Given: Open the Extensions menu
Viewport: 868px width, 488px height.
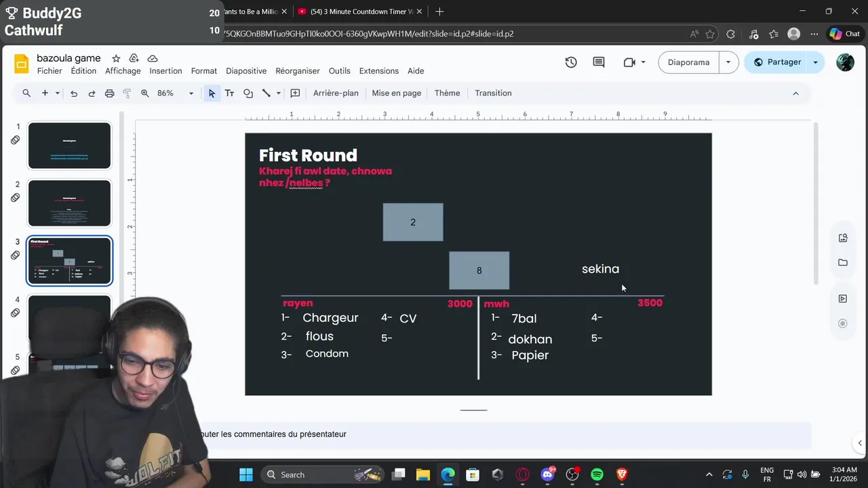Looking at the screenshot, I should [379, 71].
